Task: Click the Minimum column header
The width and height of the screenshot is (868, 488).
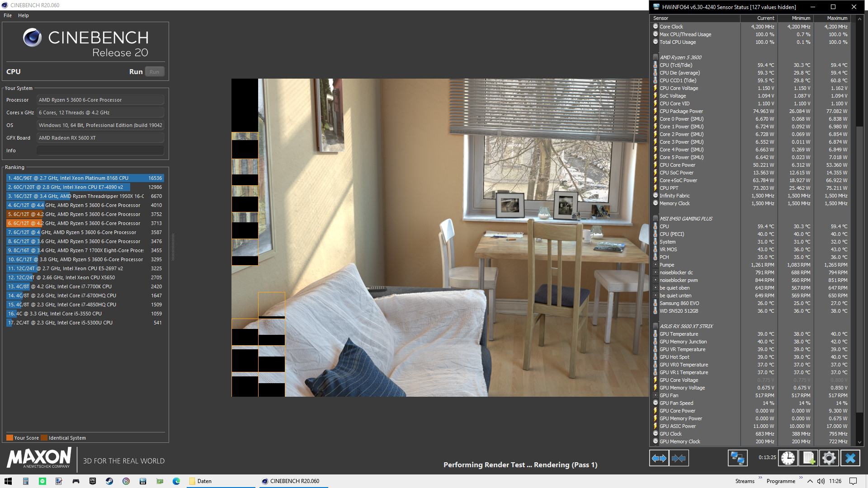Action: 795,18
